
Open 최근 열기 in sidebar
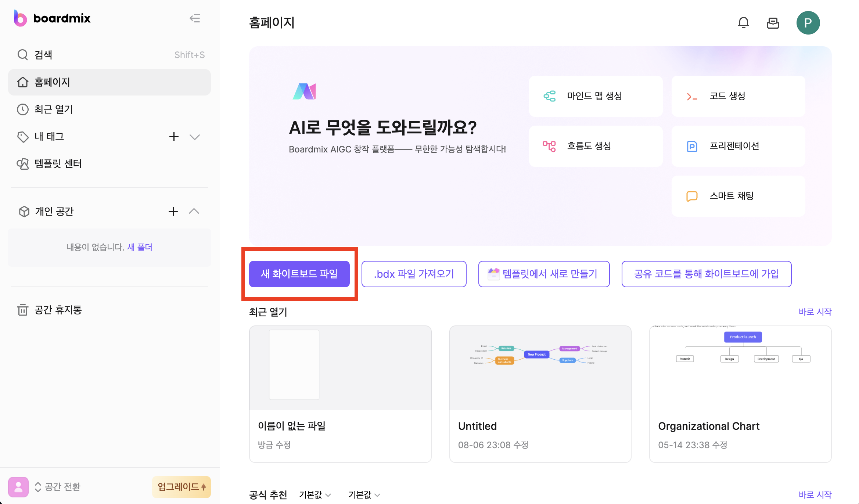[x=109, y=109]
